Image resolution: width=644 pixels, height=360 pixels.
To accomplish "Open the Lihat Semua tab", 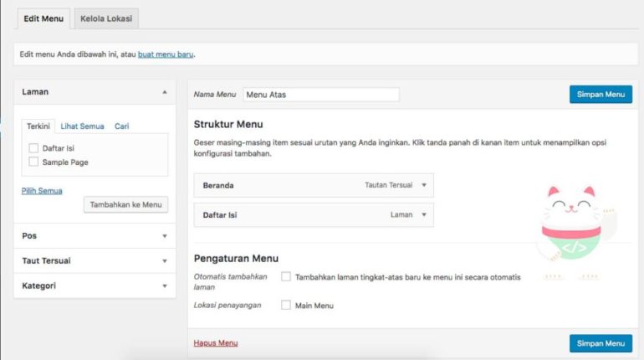I will tap(82, 126).
